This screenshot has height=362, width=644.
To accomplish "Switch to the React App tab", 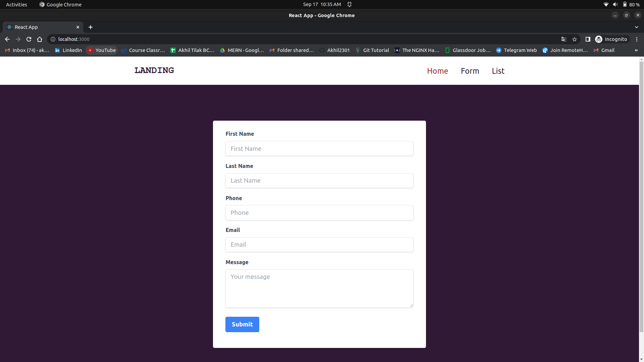I will (40, 27).
